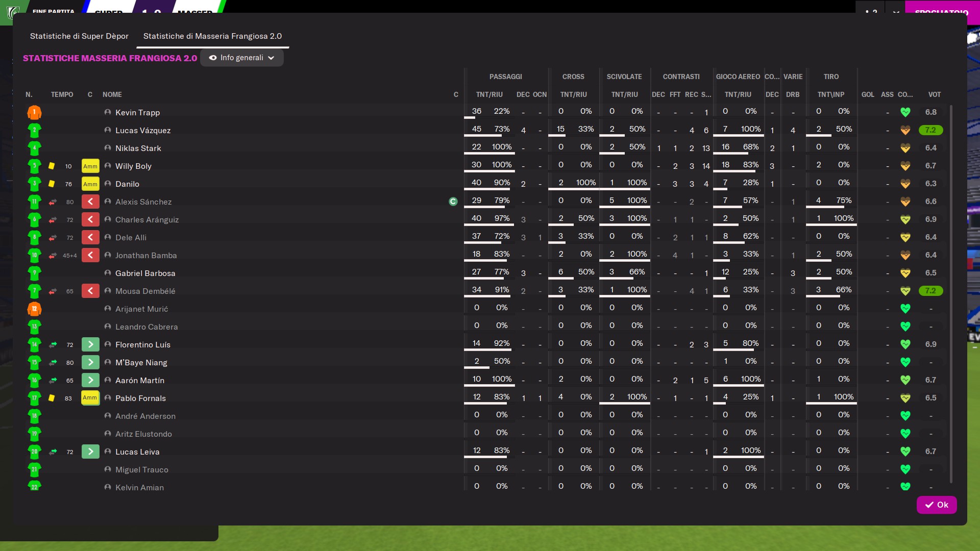Toggle the eye icon in Info generali selector

click(x=213, y=58)
